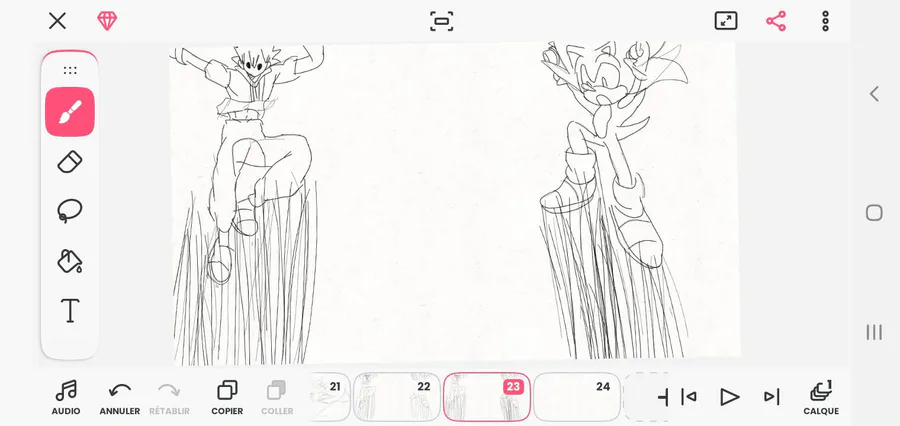Select the Lasso selection tool
This screenshot has width=900, height=426.
(70, 211)
